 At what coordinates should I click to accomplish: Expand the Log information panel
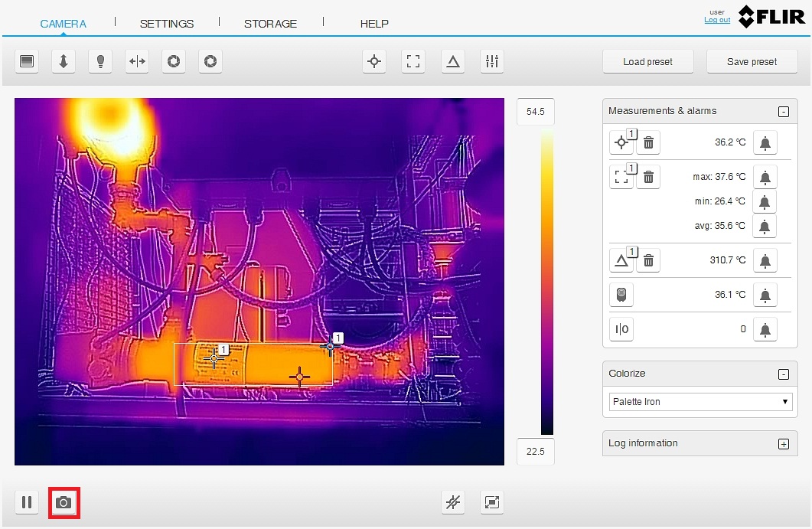[x=783, y=444]
